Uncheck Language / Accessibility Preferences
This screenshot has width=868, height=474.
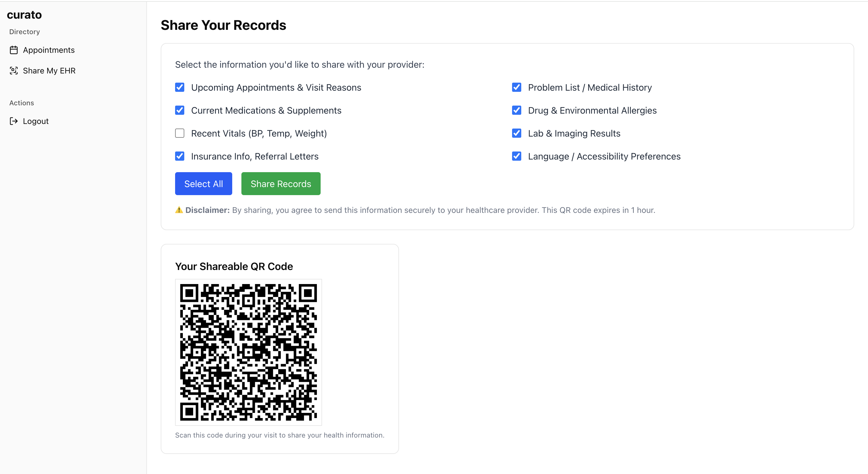tap(516, 156)
